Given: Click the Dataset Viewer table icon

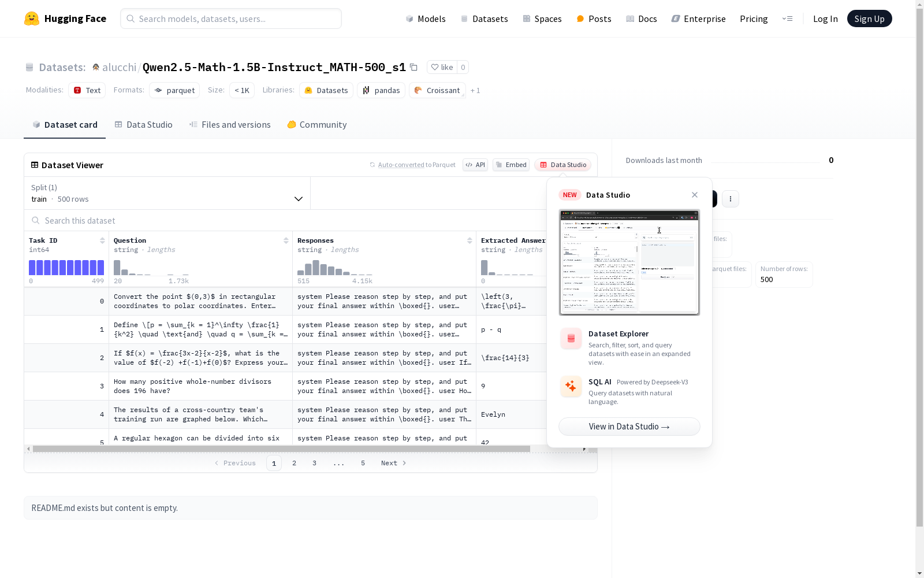Looking at the screenshot, I should pos(35,165).
